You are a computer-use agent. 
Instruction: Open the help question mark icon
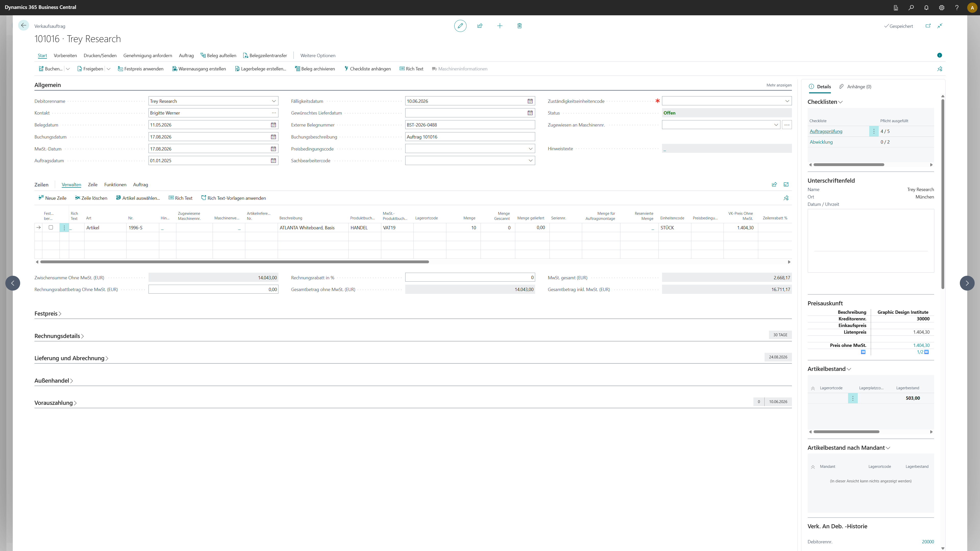[x=957, y=8]
